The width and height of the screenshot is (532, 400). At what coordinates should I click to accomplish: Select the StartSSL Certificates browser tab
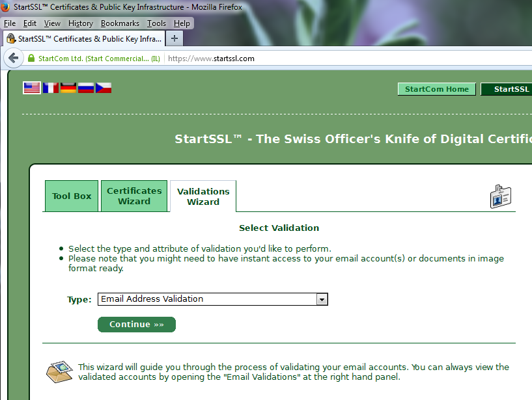tap(84, 38)
